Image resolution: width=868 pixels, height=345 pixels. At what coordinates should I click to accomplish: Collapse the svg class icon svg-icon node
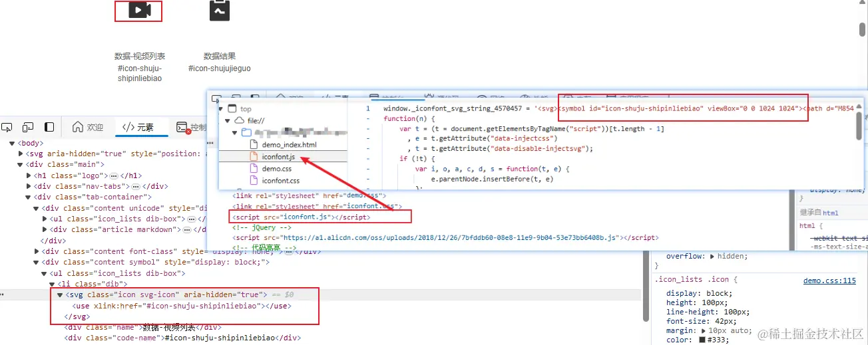pos(61,294)
